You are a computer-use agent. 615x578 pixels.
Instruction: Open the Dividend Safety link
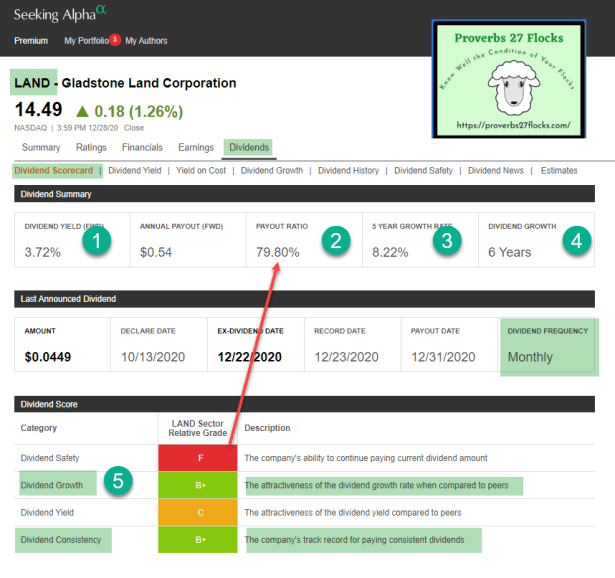[423, 171]
